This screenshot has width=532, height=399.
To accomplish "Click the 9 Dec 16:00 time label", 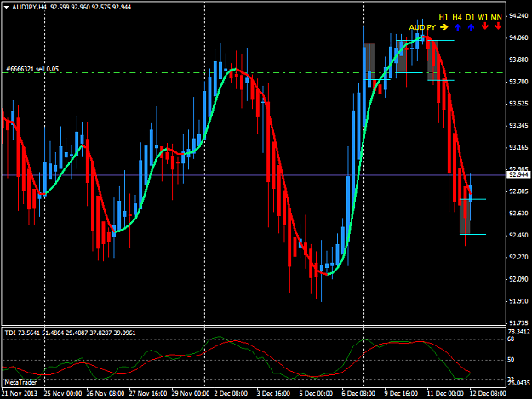I will (401, 393).
